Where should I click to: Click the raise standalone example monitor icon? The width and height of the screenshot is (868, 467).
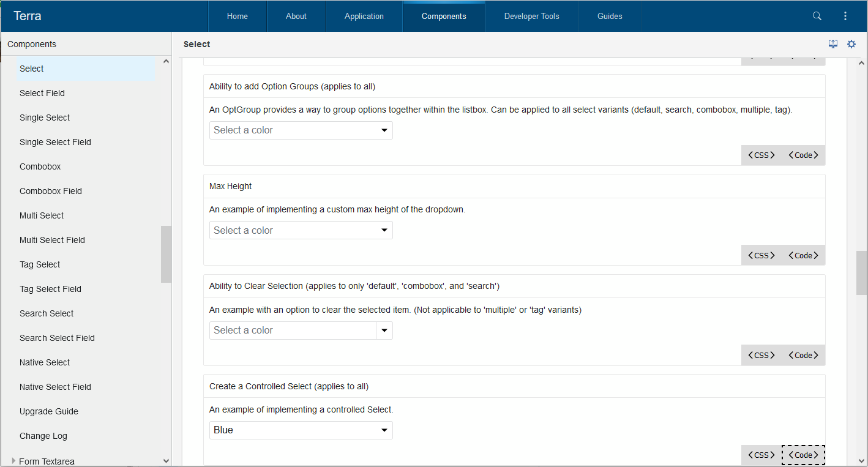coord(833,43)
